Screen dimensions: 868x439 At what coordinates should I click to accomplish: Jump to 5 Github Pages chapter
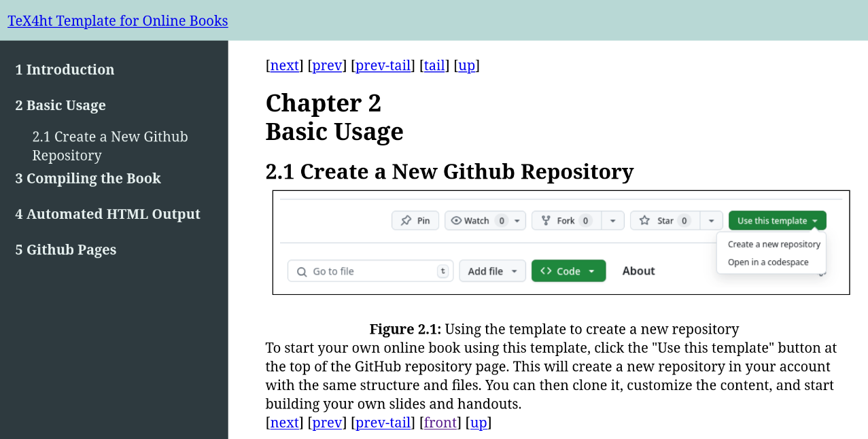point(66,249)
